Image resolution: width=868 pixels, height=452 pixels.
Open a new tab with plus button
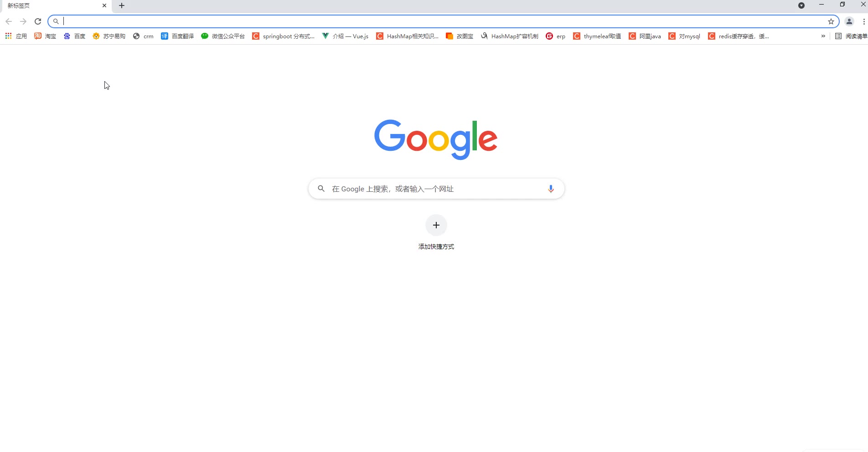point(122,5)
